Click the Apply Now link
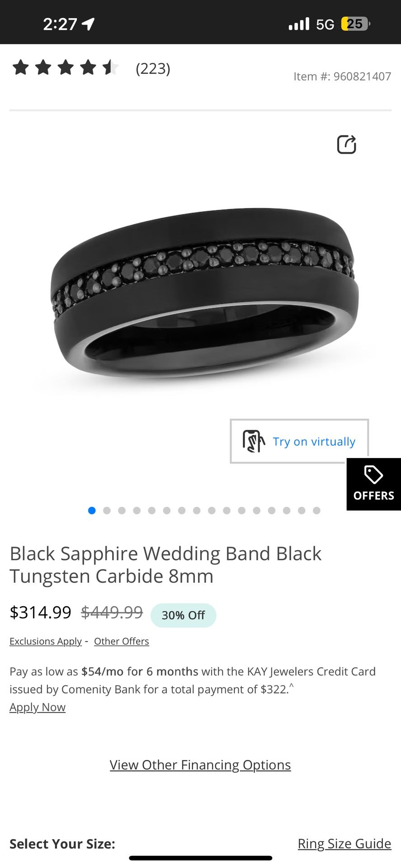The height and width of the screenshot is (868, 401). pos(38,707)
